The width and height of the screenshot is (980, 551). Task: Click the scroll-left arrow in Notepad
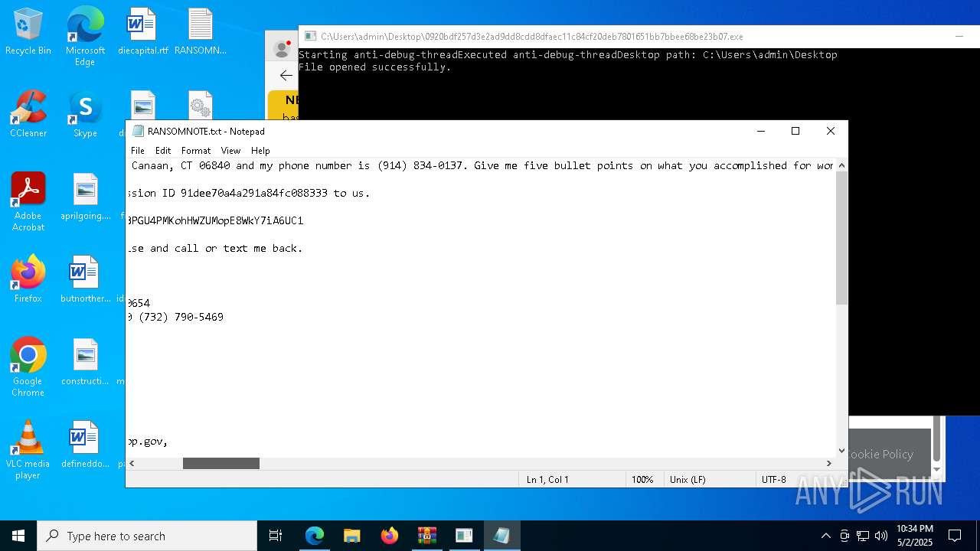pyautogui.click(x=132, y=463)
